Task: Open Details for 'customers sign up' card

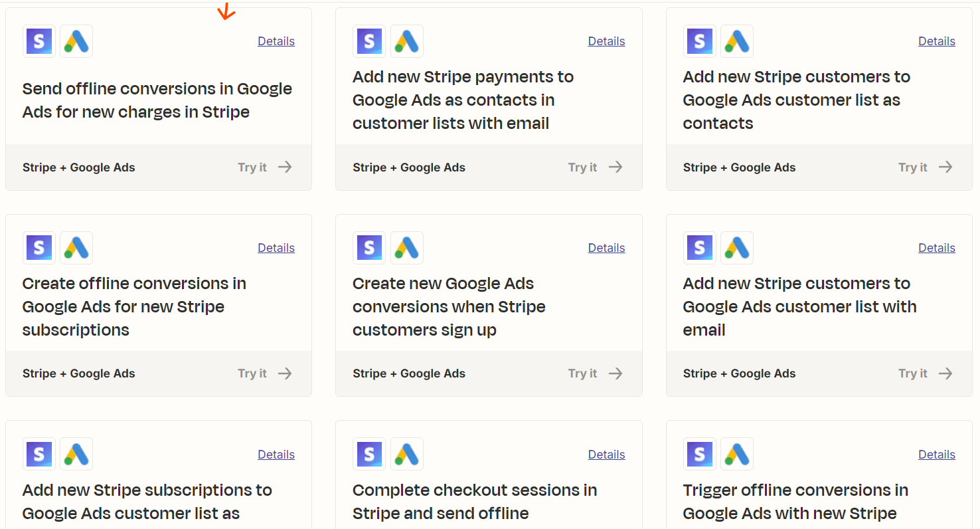Action: pos(606,248)
